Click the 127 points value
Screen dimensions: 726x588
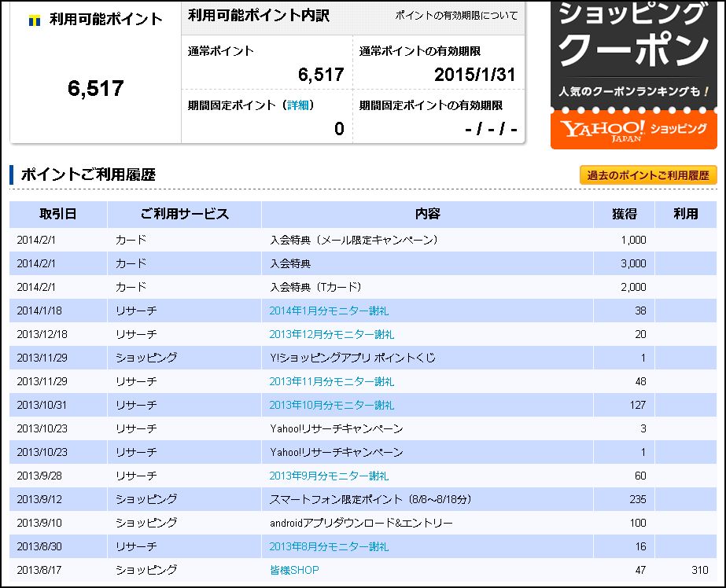(638, 405)
